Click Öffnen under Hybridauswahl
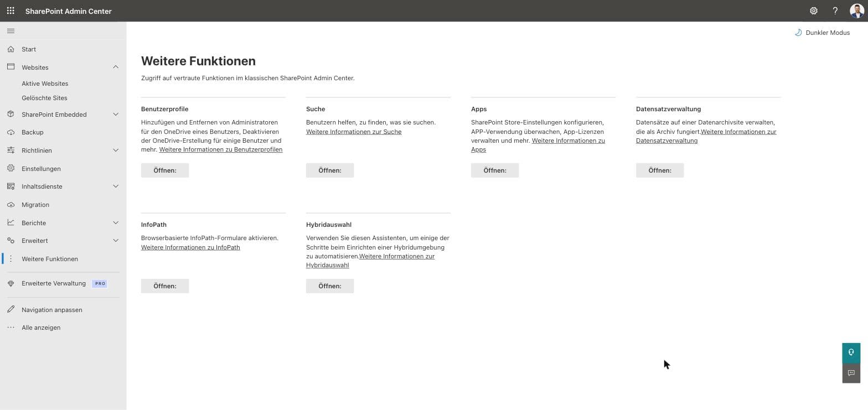868x410 pixels. [330, 286]
